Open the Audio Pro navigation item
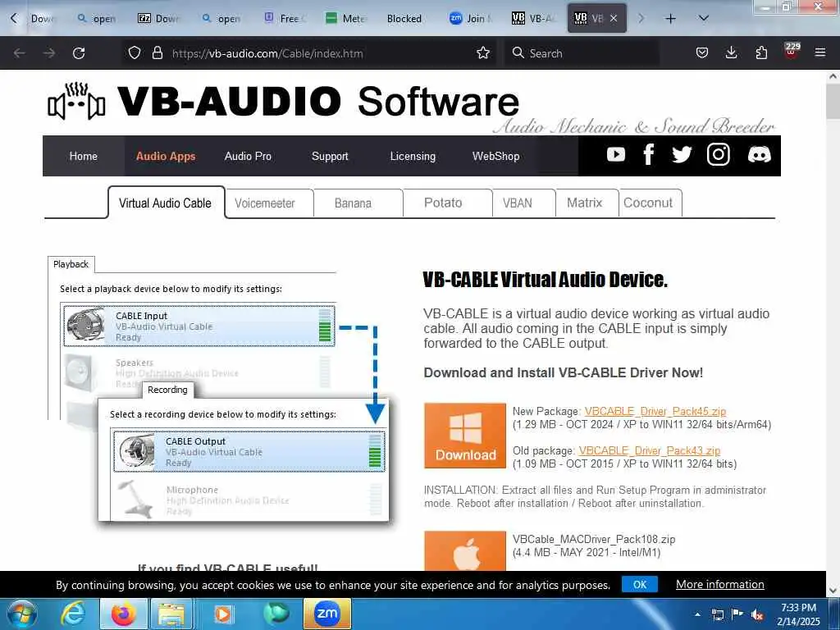 coord(248,156)
